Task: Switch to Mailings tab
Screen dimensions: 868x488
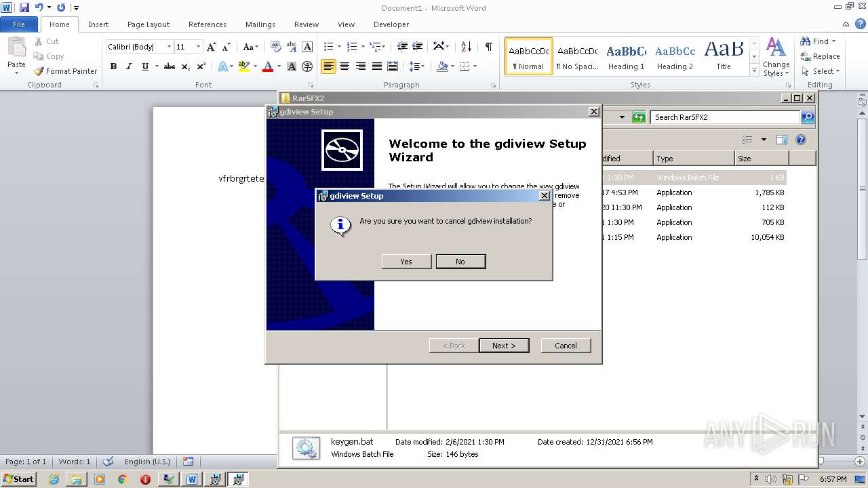Action: click(260, 24)
